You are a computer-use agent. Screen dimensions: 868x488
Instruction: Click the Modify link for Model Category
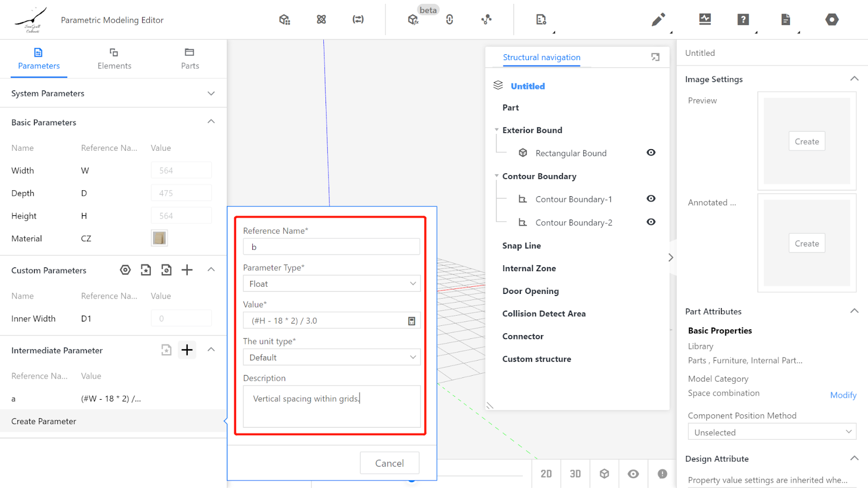843,395
